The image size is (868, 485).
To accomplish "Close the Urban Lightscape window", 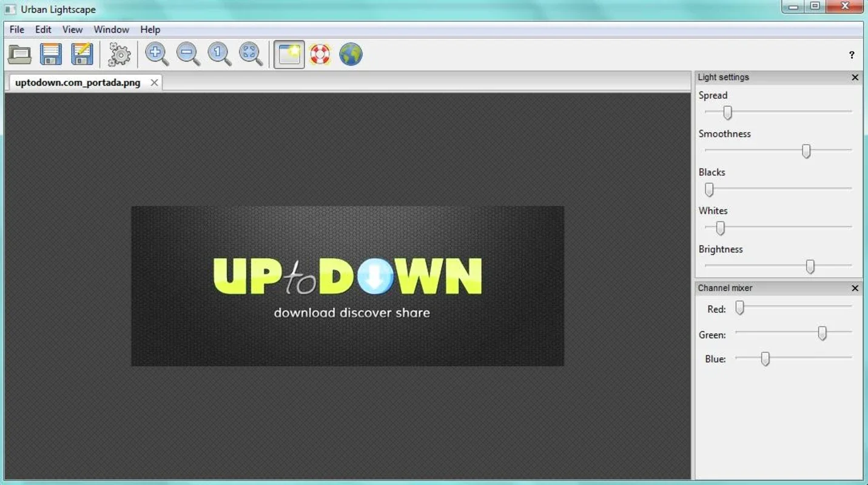I will [845, 7].
